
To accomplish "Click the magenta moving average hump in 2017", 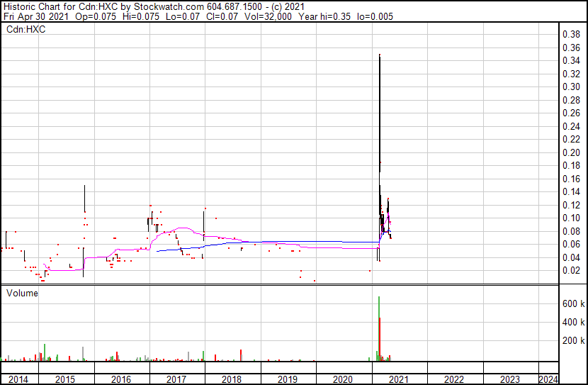I will coord(183,228).
